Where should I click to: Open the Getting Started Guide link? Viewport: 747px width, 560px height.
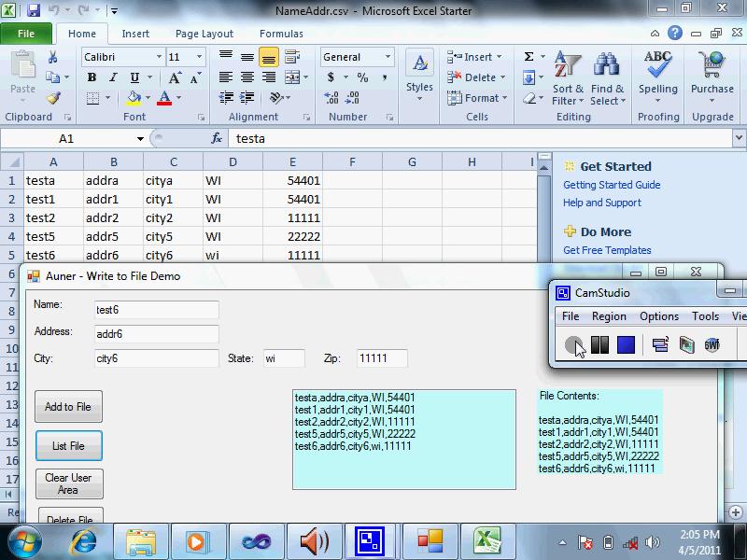[x=612, y=185]
